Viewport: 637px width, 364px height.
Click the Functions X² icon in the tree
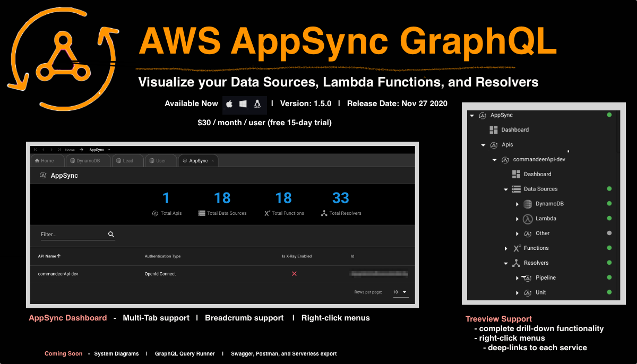517,248
